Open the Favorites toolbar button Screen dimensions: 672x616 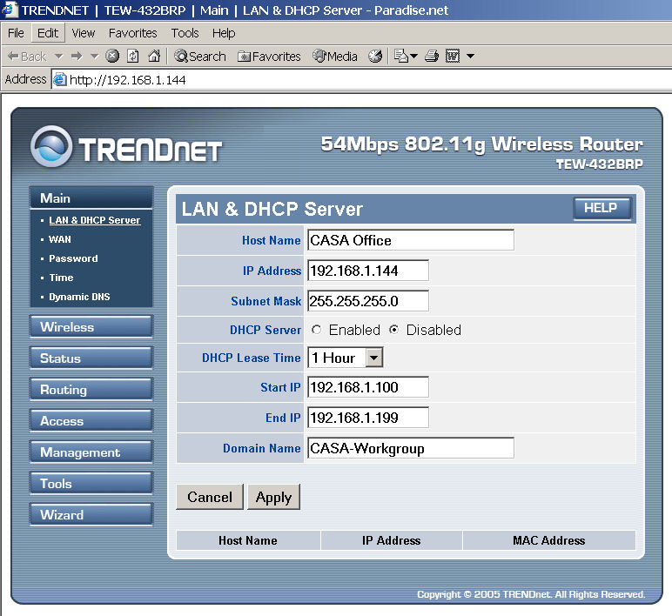click(269, 56)
